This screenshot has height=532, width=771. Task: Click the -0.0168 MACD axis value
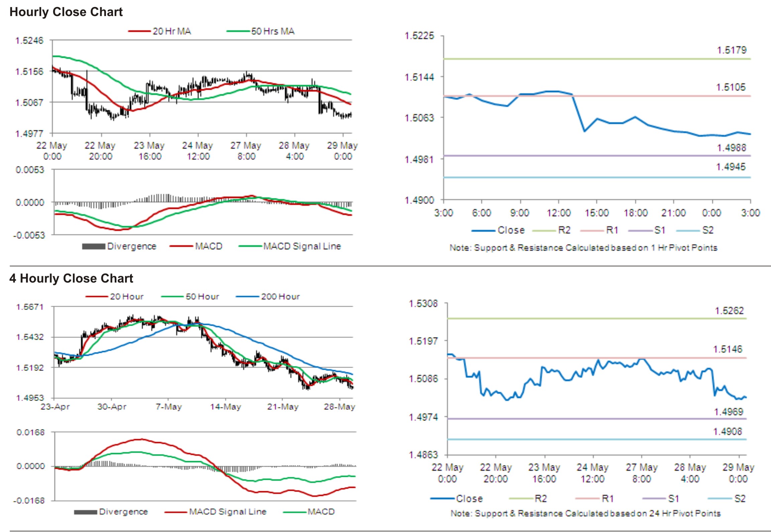tap(29, 501)
